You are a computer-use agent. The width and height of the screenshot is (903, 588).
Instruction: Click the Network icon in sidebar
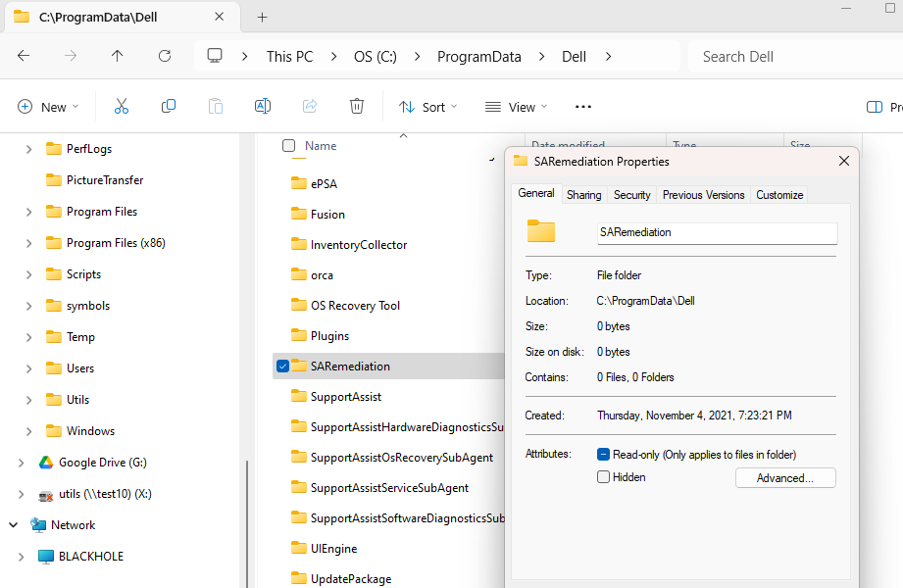pos(38,525)
